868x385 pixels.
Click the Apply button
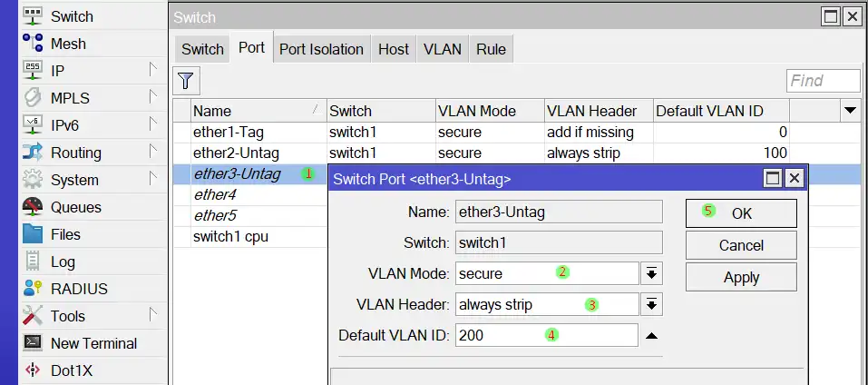click(741, 278)
